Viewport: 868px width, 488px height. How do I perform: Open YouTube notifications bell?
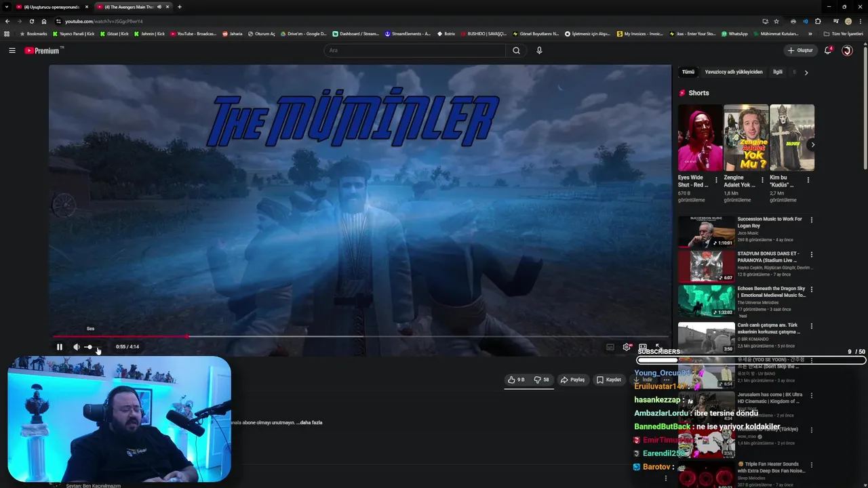click(x=828, y=50)
